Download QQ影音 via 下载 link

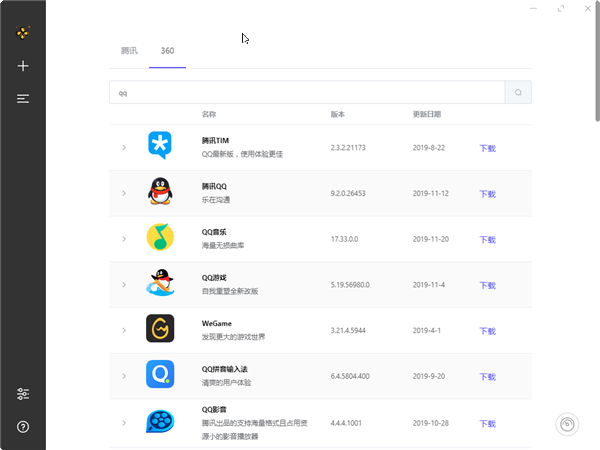tap(488, 424)
